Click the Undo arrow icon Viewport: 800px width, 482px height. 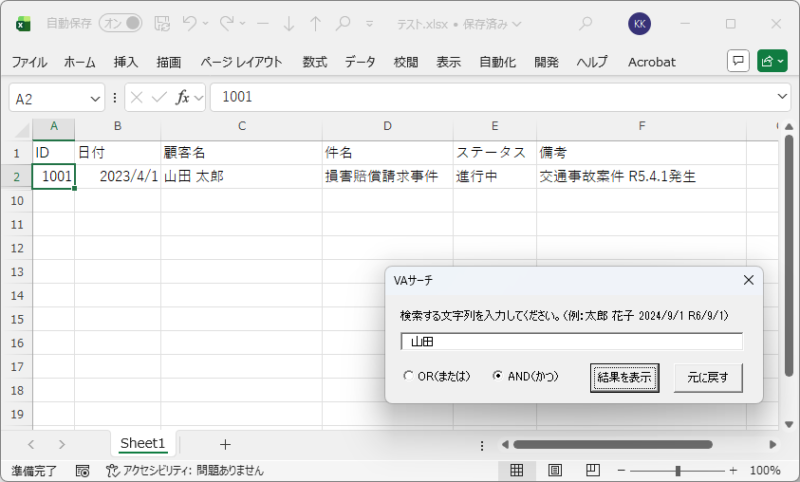click(190, 22)
